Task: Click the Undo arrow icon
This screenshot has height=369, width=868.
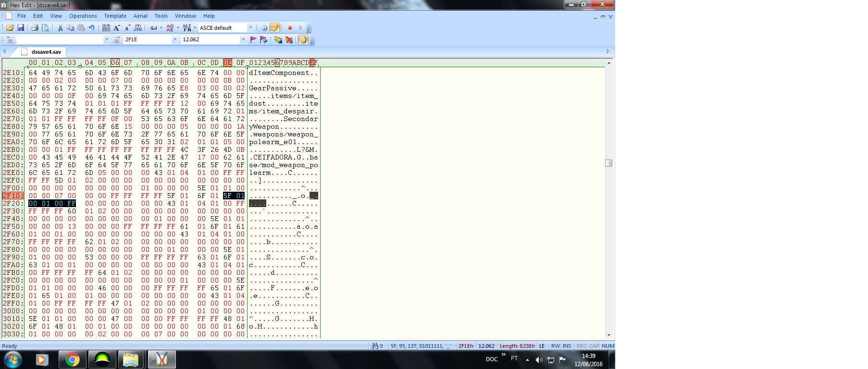Action: coord(91,28)
